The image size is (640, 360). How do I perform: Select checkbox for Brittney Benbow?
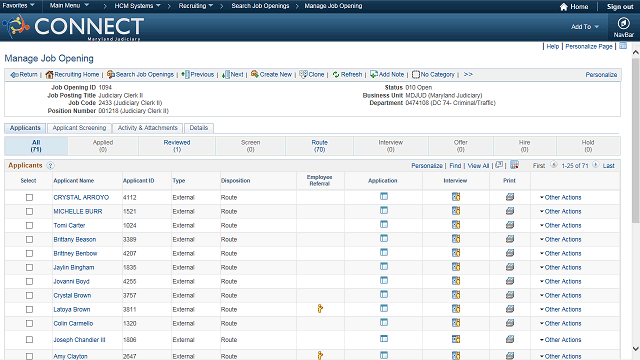click(x=29, y=253)
